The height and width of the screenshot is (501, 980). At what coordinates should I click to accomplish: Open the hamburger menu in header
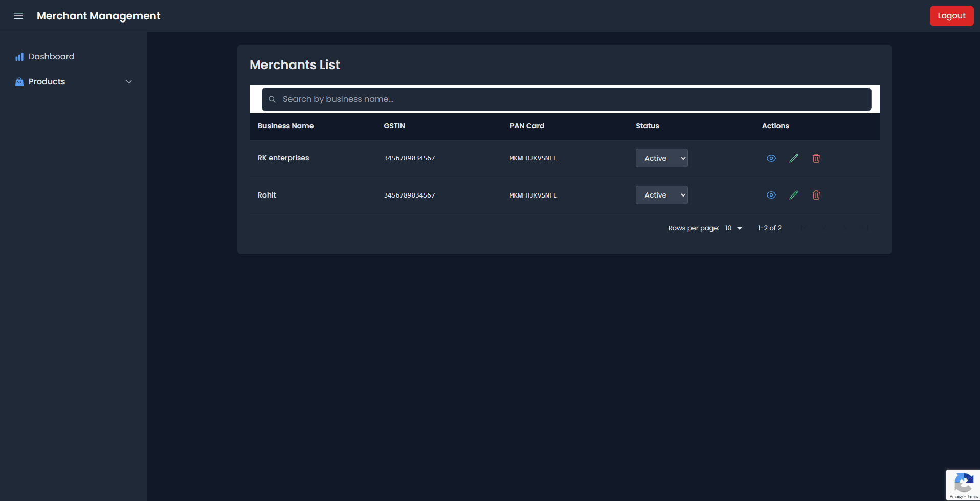(18, 16)
